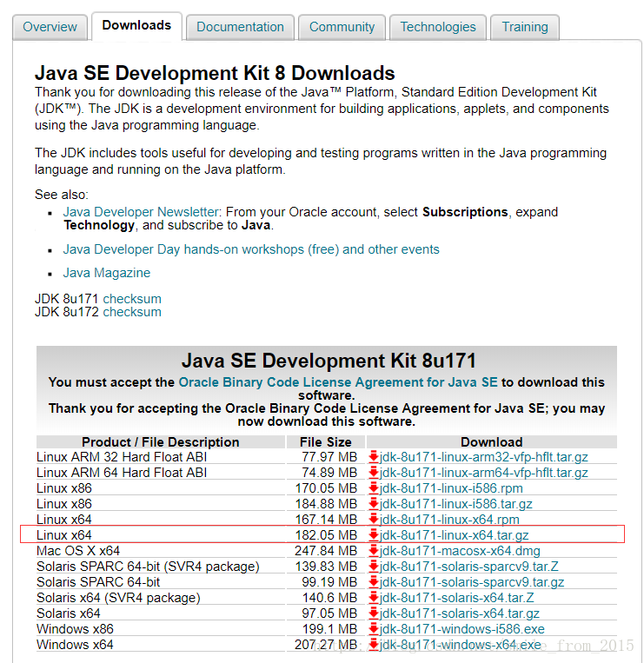Click download arrow icon for jdk-8u171-linux-arm32-vfp-hflt.tar.gz

coord(374,457)
